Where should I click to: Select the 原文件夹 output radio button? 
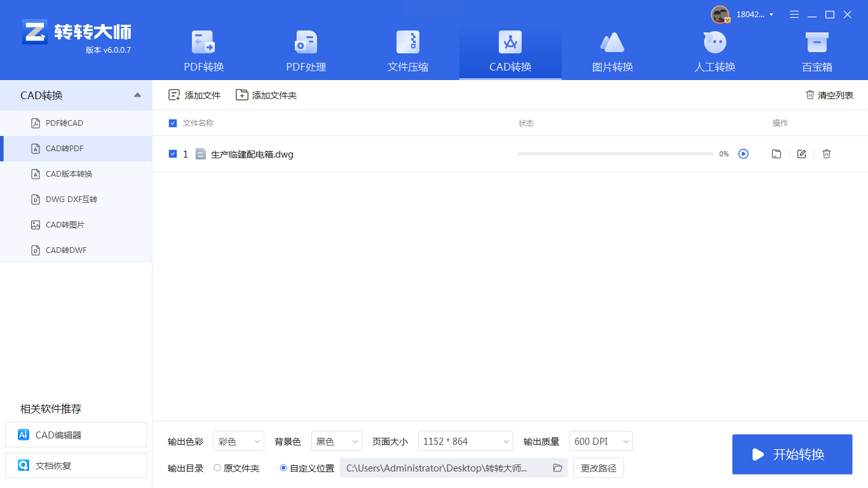pyautogui.click(x=217, y=468)
